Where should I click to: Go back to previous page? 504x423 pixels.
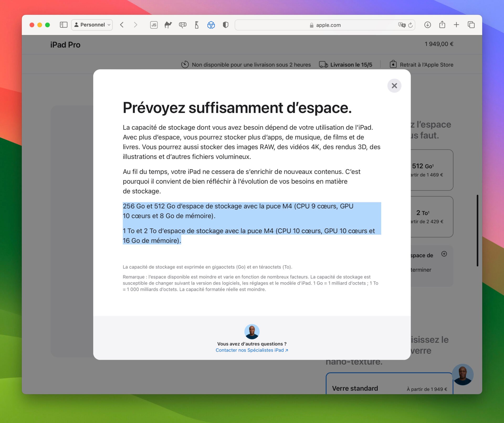click(122, 25)
